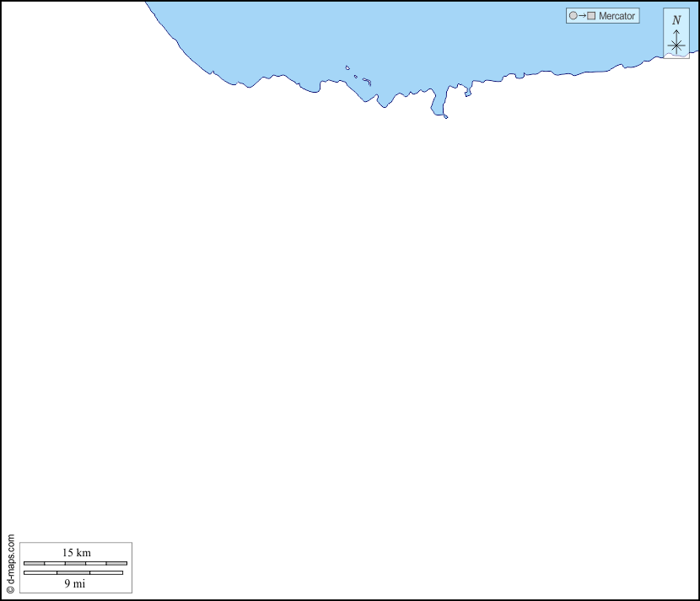Click the compass star symbol
The width and height of the screenshot is (700, 601).
pos(676,46)
